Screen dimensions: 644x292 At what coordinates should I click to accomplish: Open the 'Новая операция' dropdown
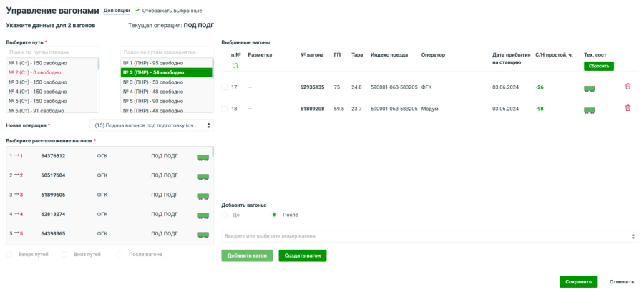[x=153, y=125]
